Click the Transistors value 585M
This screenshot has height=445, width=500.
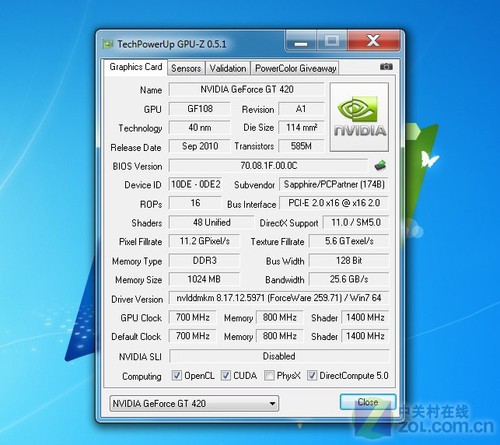tap(301, 146)
